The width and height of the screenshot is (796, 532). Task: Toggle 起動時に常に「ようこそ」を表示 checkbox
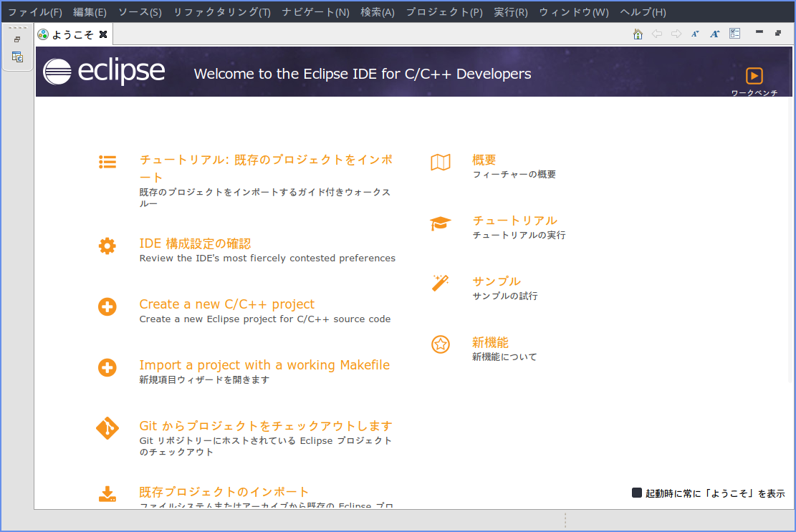pos(637,493)
